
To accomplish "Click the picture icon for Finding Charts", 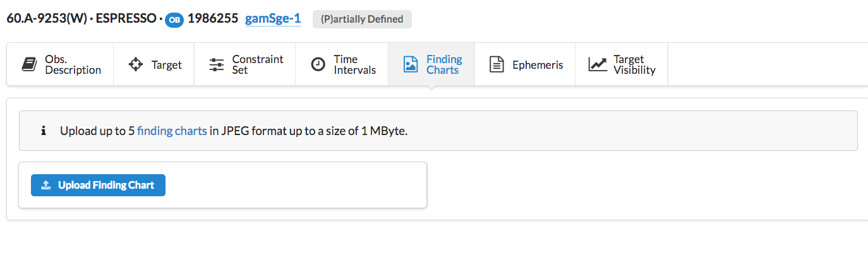I will click(x=411, y=64).
